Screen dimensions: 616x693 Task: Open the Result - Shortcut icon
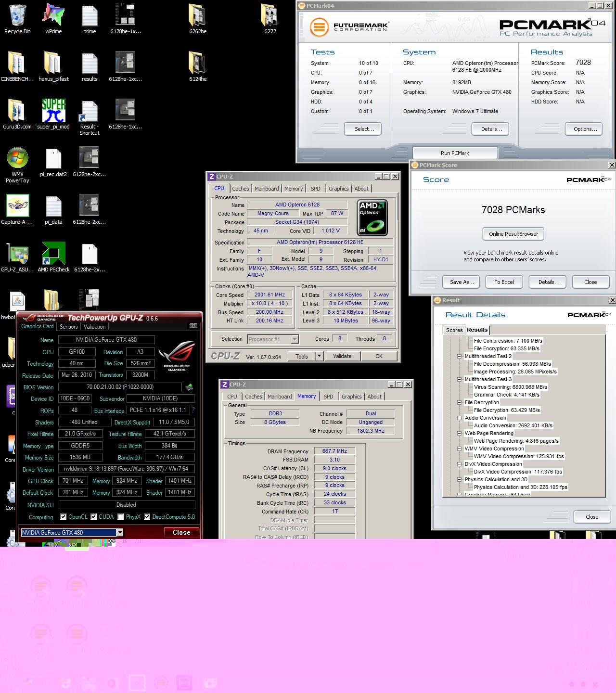pos(90,117)
